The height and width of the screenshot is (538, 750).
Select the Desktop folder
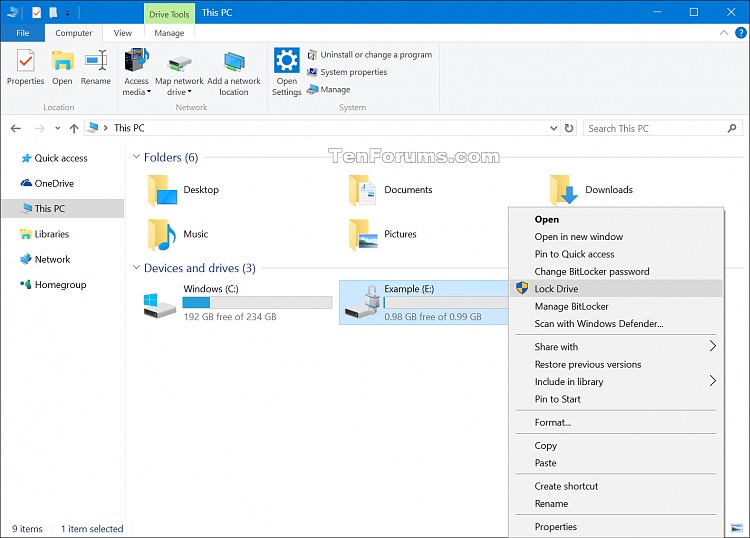[184, 190]
